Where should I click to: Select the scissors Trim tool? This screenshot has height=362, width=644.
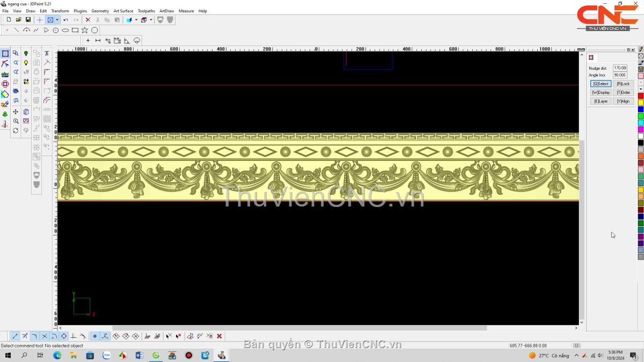tap(47, 54)
